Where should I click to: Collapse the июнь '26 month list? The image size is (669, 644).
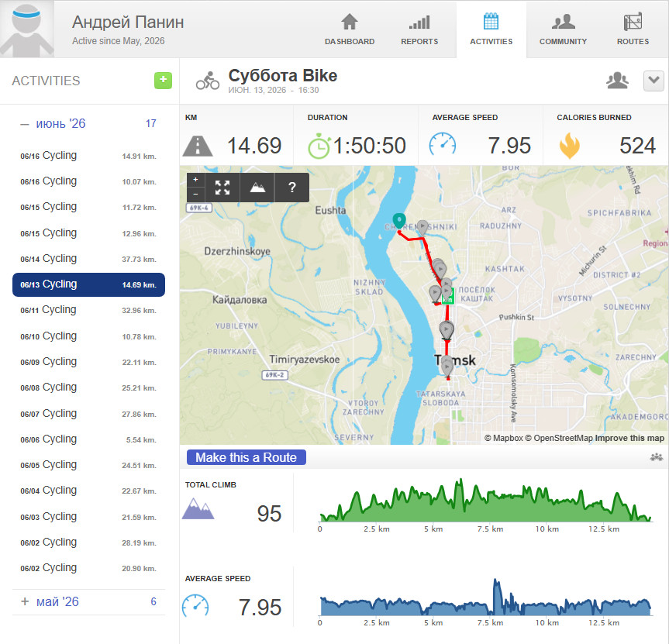pos(25,124)
